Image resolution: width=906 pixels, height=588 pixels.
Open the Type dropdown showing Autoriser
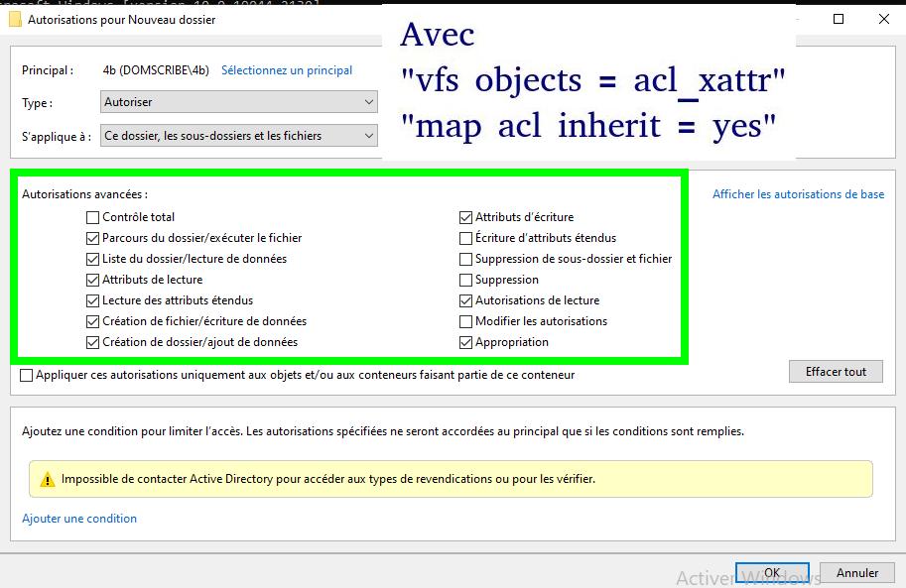click(239, 102)
